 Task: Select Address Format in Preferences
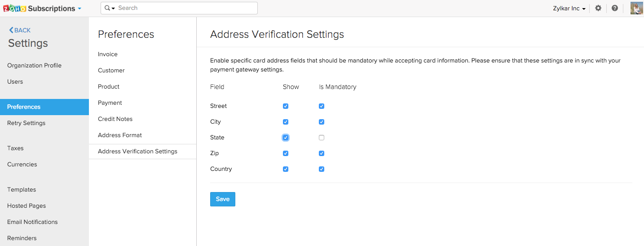pos(120,135)
